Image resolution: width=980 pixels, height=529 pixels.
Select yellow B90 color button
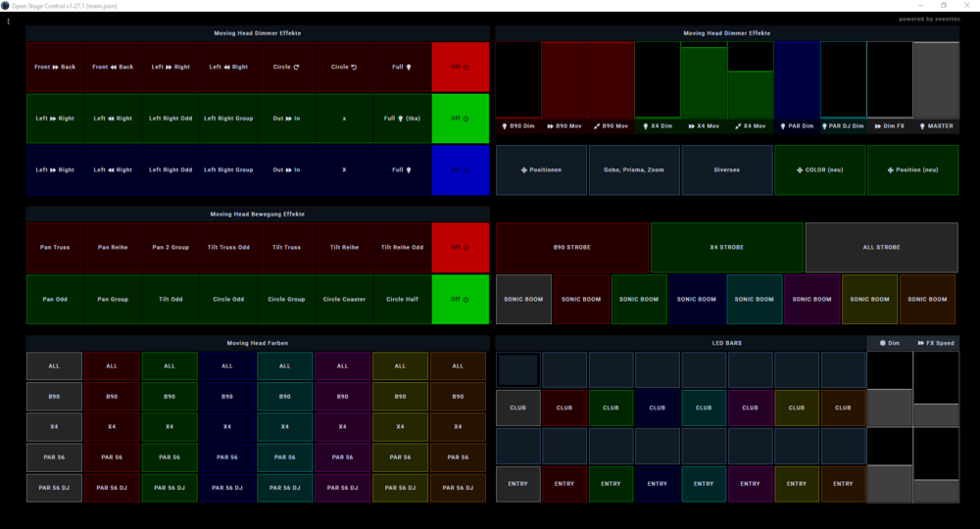(x=400, y=397)
